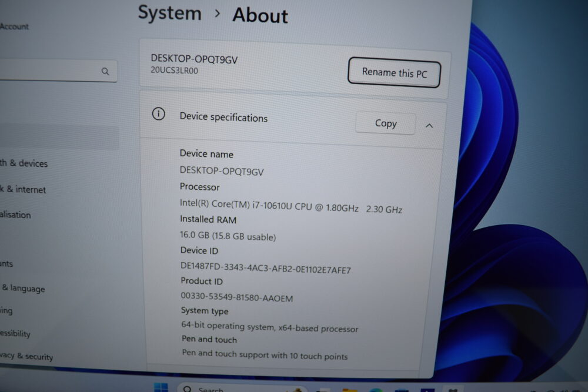Collapse the Device specifications section chevron
This screenshot has width=588, height=392.
tap(429, 126)
